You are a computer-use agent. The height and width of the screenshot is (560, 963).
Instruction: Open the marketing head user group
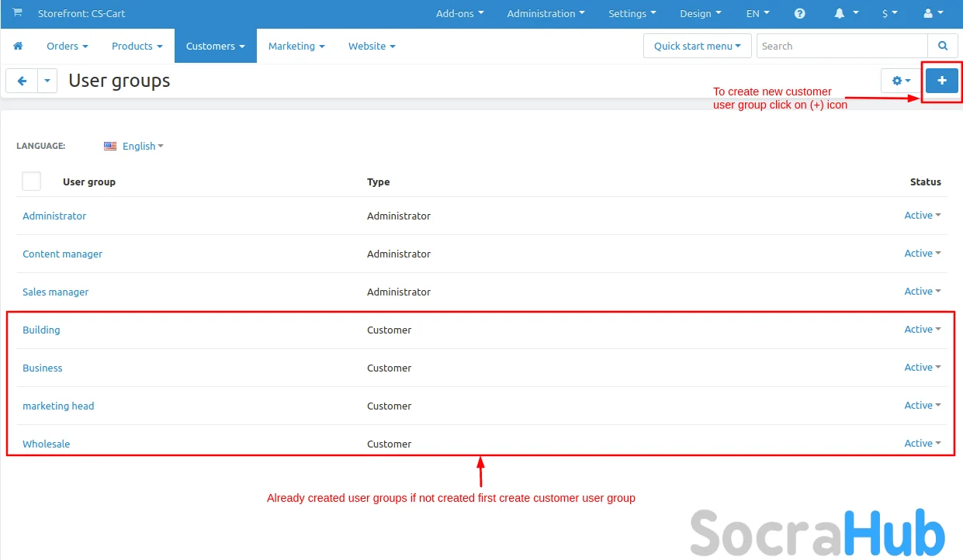pyautogui.click(x=58, y=406)
